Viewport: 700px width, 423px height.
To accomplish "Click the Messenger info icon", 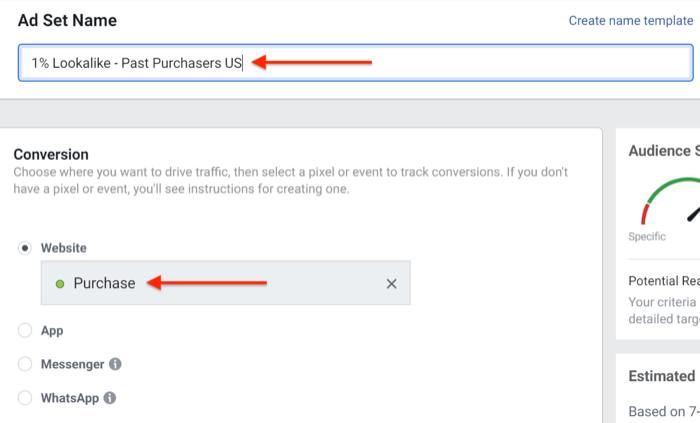I will pos(116,364).
